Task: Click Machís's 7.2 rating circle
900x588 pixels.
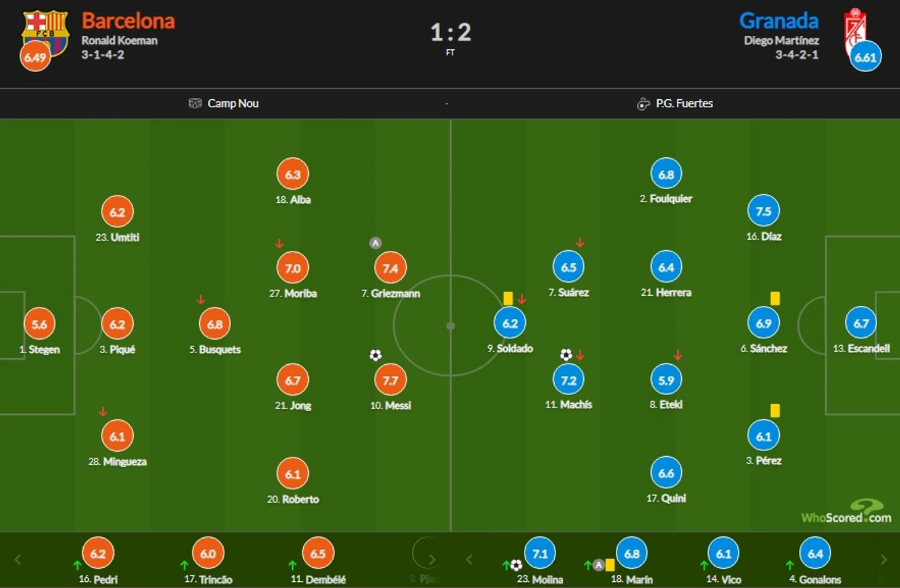Action: click(568, 380)
